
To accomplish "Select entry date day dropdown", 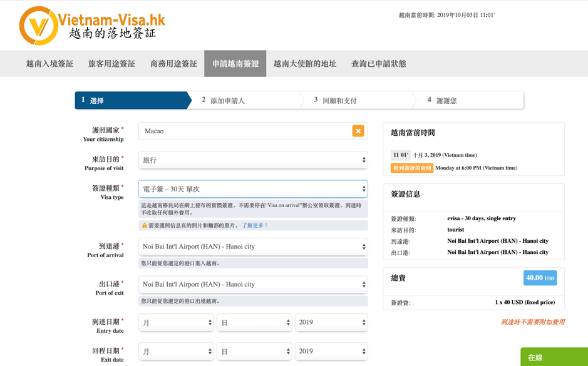I will pyautogui.click(x=254, y=323).
